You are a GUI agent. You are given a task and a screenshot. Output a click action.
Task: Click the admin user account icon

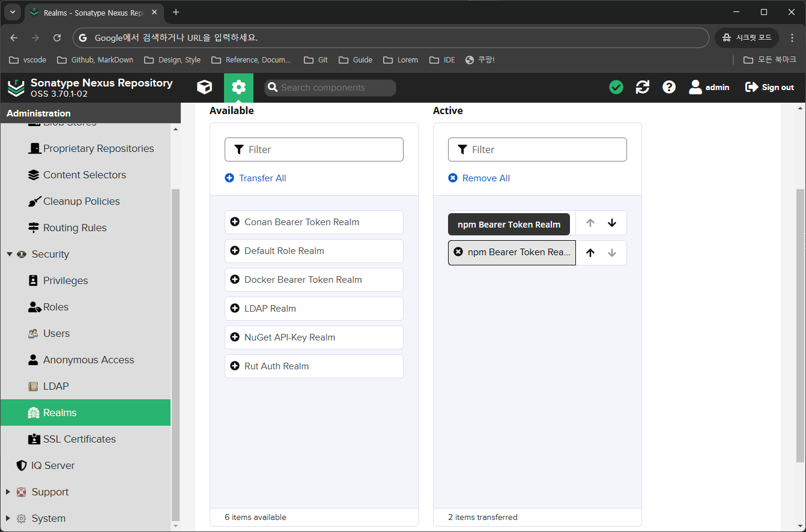[x=695, y=88]
